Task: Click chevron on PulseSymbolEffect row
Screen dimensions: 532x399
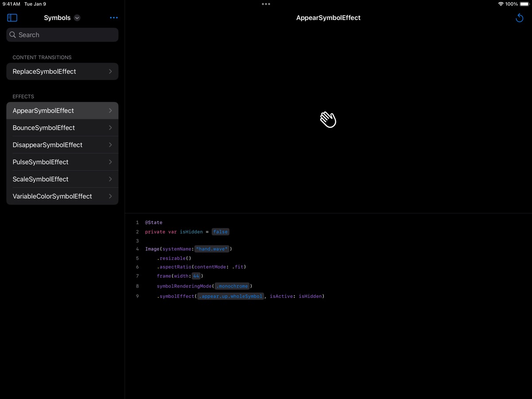Action: (x=110, y=162)
